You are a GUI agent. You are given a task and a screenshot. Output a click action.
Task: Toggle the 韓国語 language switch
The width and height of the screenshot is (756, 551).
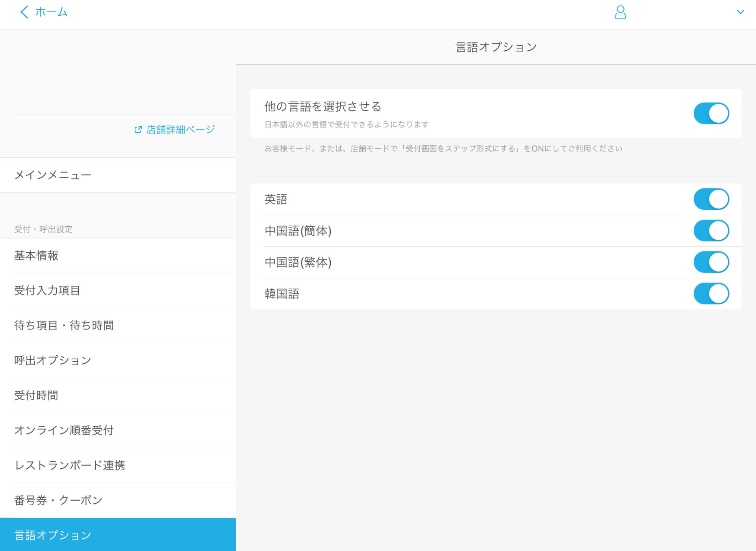[x=711, y=294]
